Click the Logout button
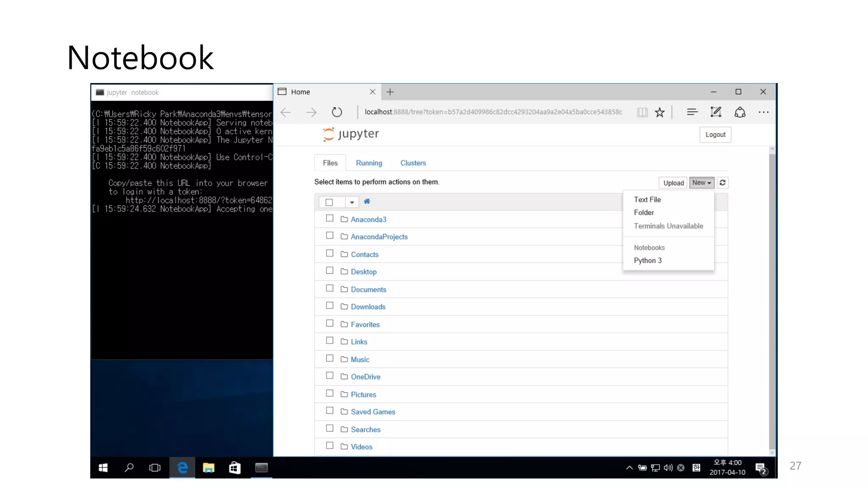The height and width of the screenshot is (488, 868). [715, 135]
